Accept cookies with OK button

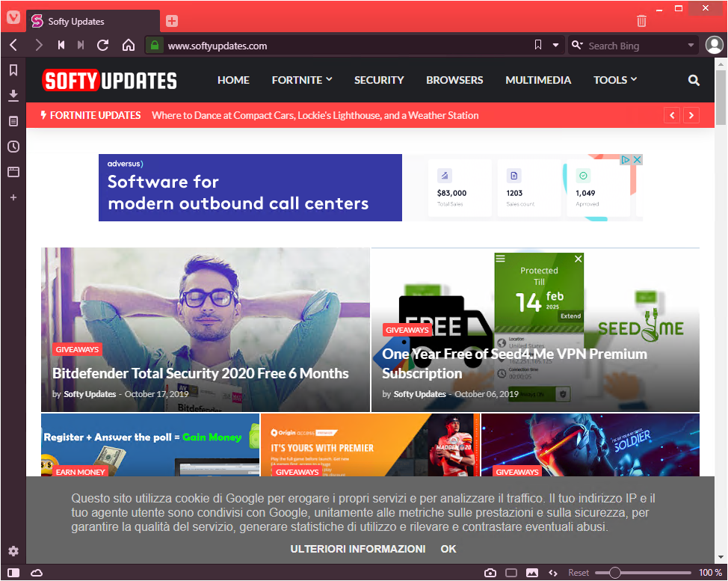point(448,549)
